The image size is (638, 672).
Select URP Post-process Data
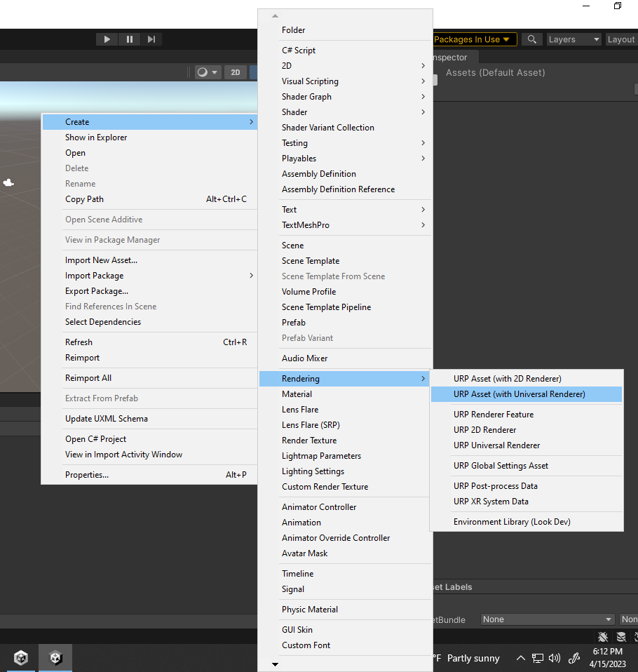click(x=527, y=486)
